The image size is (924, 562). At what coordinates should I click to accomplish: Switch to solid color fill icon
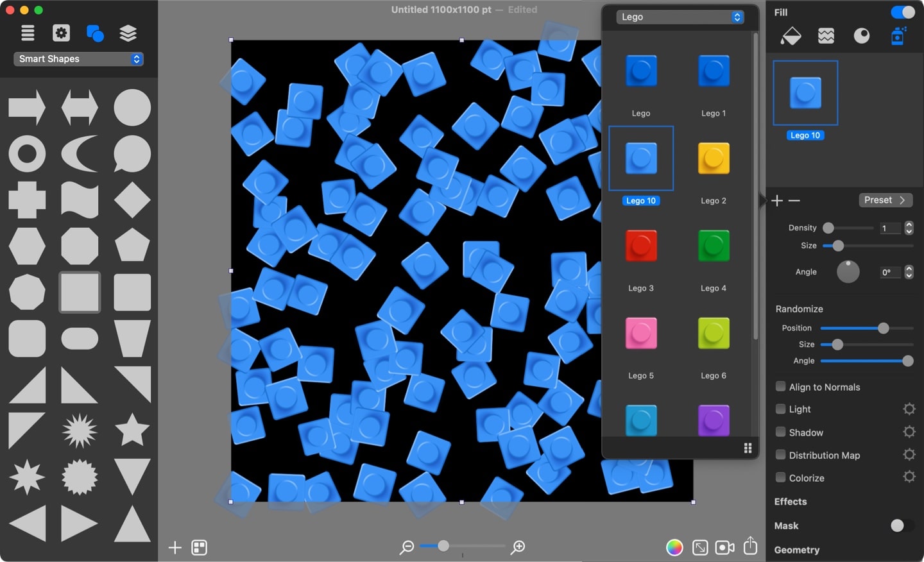791,36
